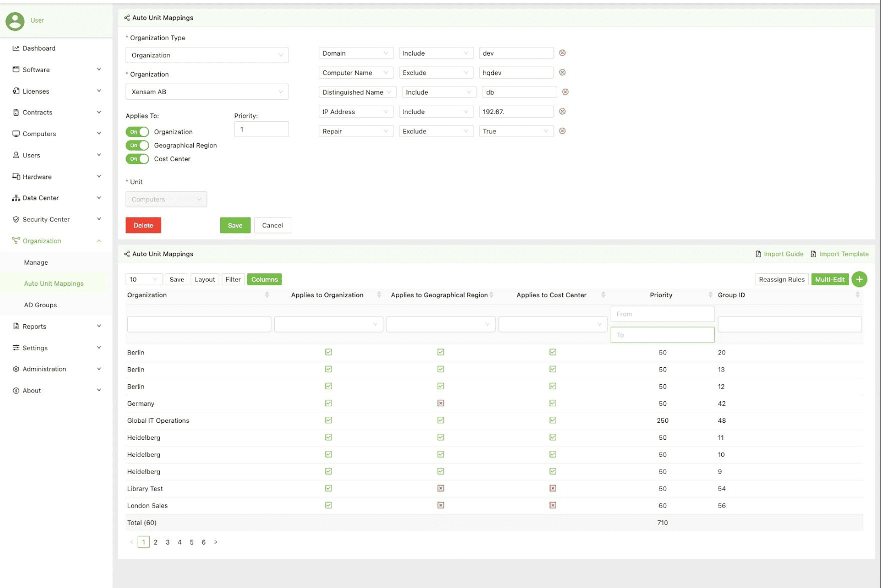Screen dimensions: 881x588
Task: Open the Applies to Cost Center filter dropdown
Action: coord(553,324)
